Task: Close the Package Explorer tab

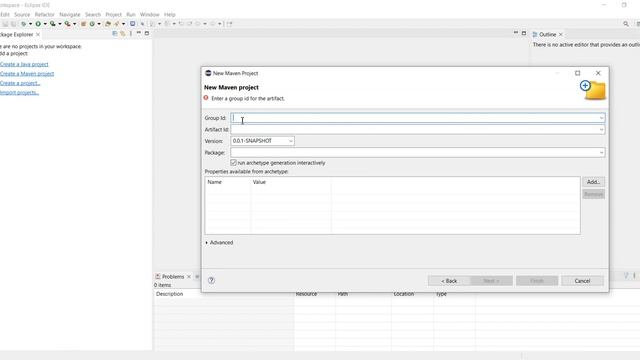Action: point(38,35)
